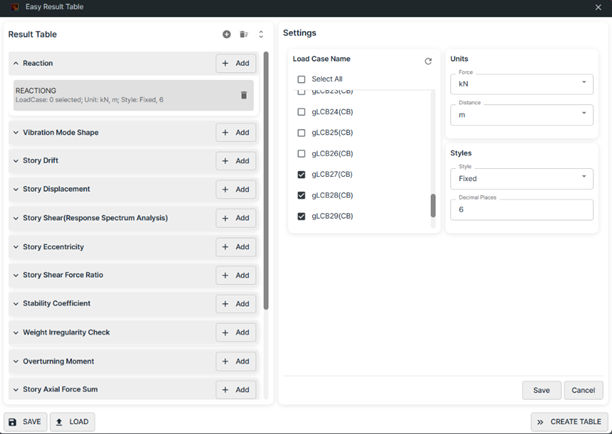
Task: Click the expand/collapse all arrows icon
Action: (x=261, y=34)
